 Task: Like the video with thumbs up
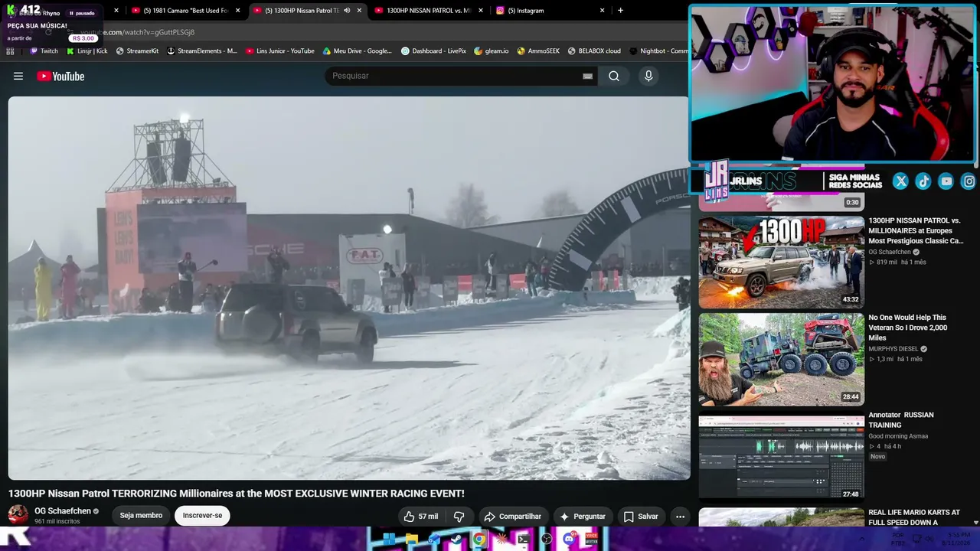click(x=421, y=517)
